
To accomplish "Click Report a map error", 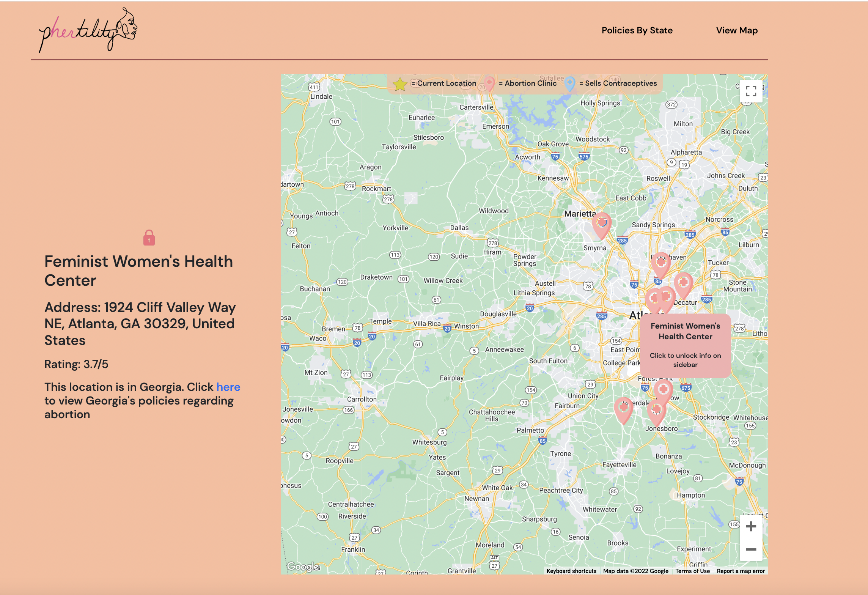I will [x=741, y=571].
